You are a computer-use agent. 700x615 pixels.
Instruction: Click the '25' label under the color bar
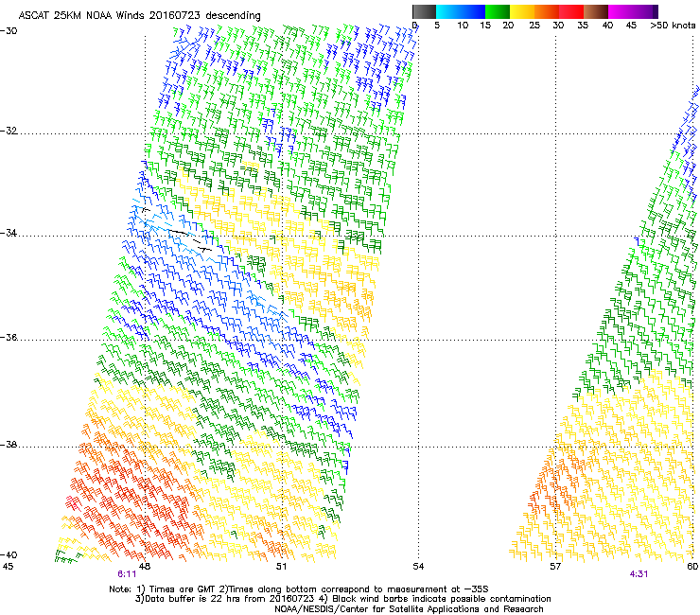coord(534,26)
